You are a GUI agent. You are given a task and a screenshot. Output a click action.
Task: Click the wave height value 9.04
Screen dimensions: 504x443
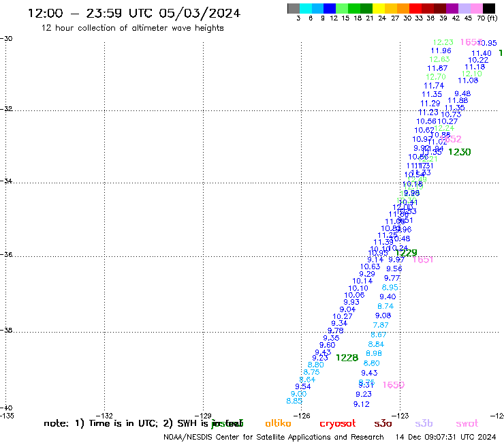tap(347, 309)
